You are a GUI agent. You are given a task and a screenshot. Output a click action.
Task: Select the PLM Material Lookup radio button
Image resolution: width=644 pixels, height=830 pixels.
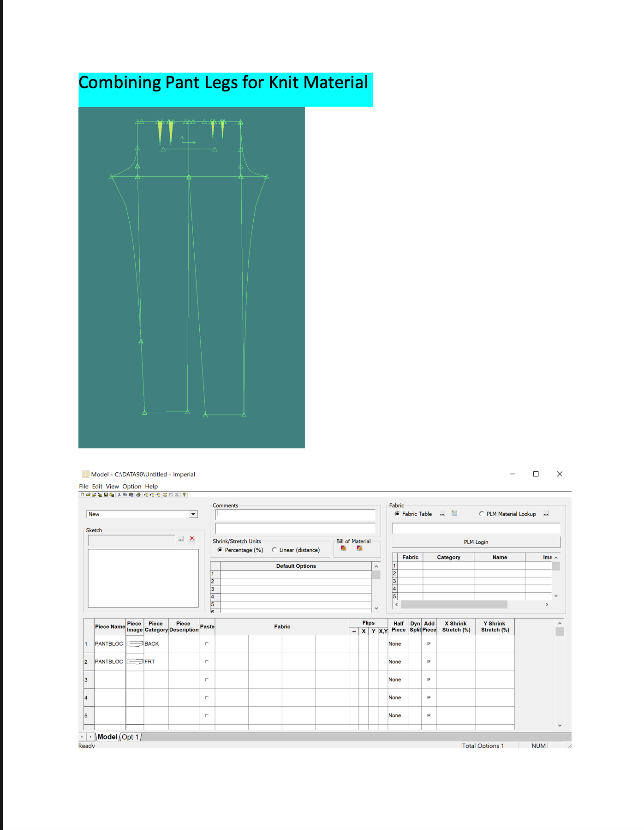click(x=482, y=514)
